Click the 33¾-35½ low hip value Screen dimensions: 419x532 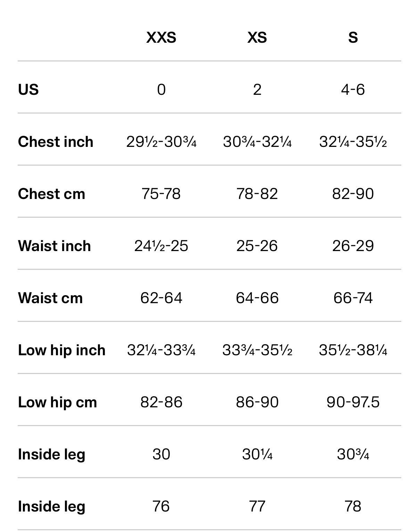click(x=257, y=350)
